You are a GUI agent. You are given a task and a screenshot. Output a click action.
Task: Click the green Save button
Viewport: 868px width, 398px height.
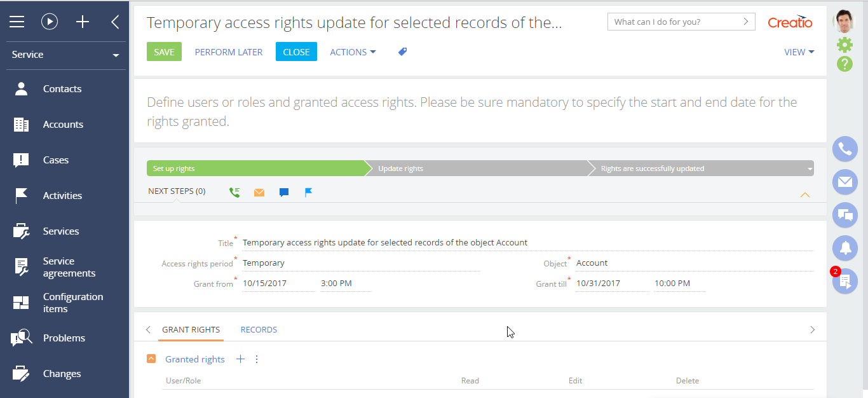[x=164, y=52]
